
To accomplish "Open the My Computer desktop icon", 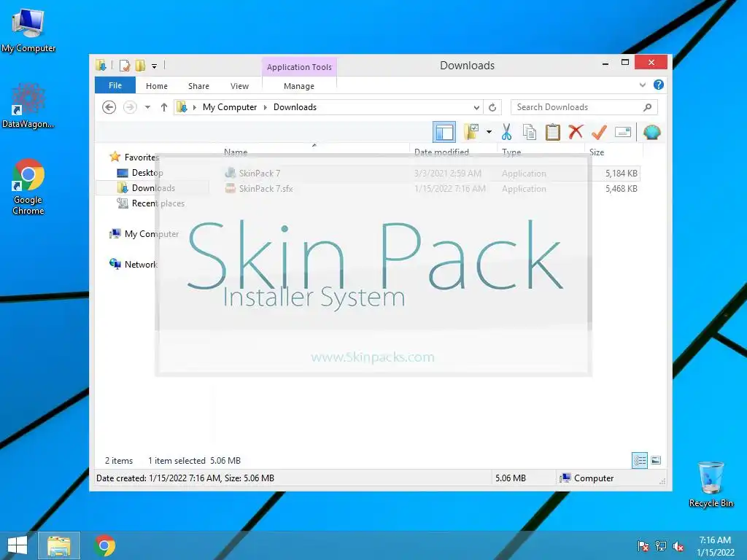I will point(28,31).
